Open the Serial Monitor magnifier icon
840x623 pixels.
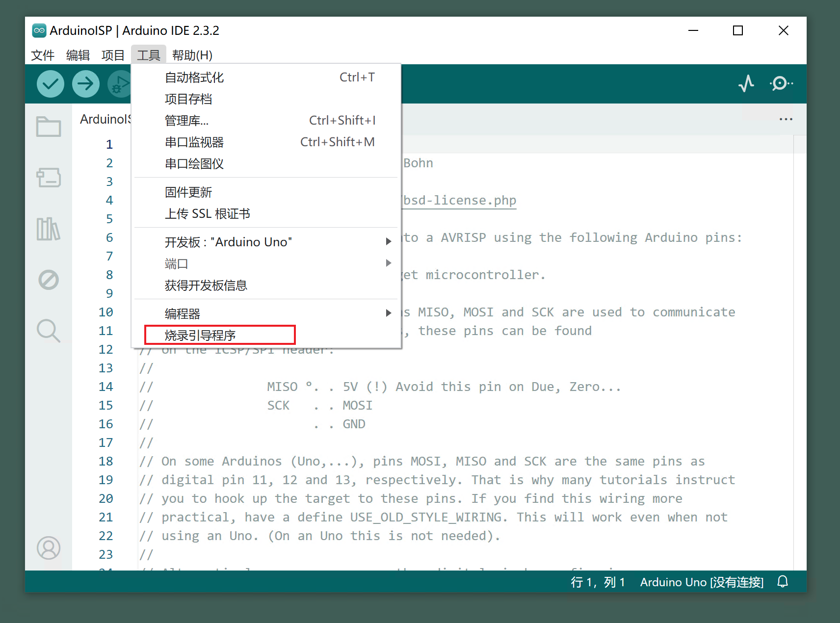[781, 84]
